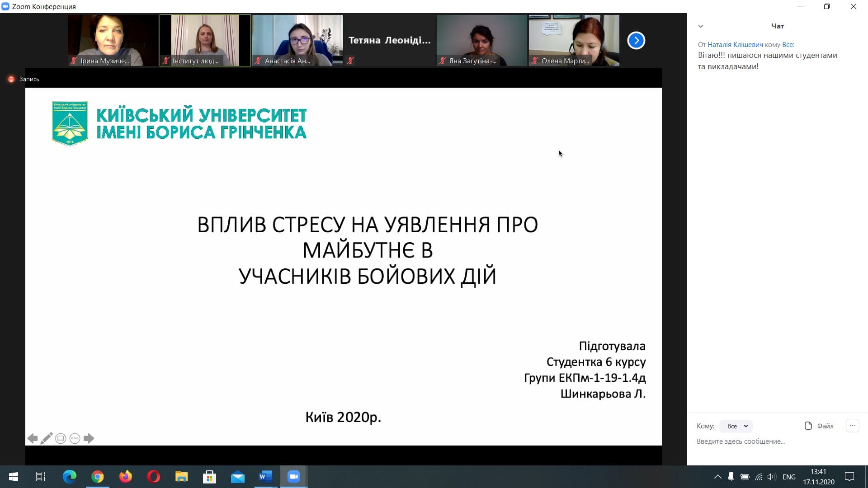
Task: Advance to next slide arrow
Action: click(89, 438)
